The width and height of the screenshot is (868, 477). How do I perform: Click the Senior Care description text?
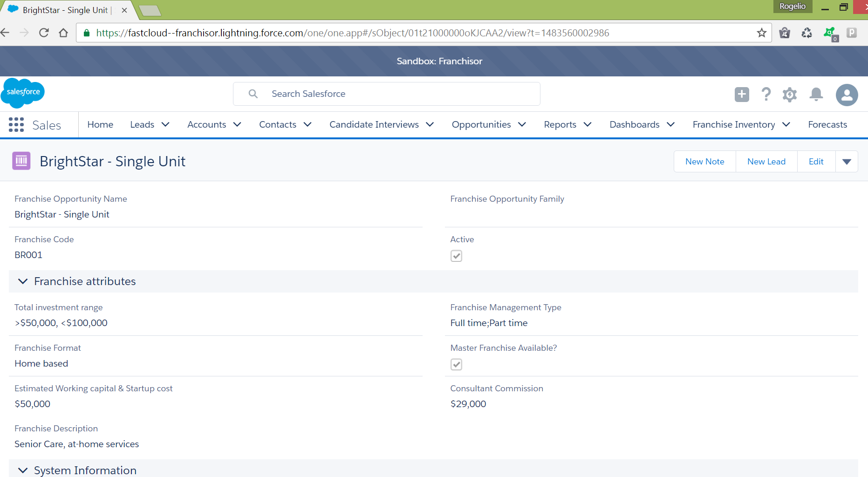[x=77, y=444]
